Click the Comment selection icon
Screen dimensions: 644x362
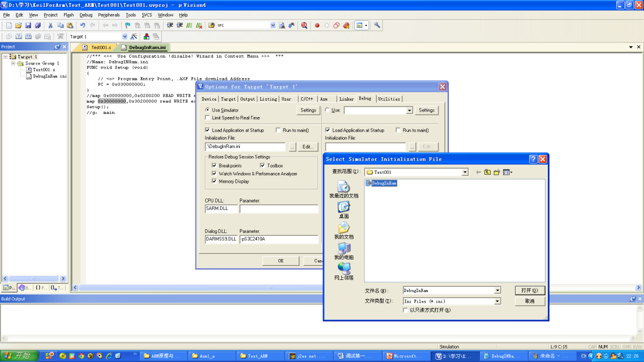click(190, 25)
